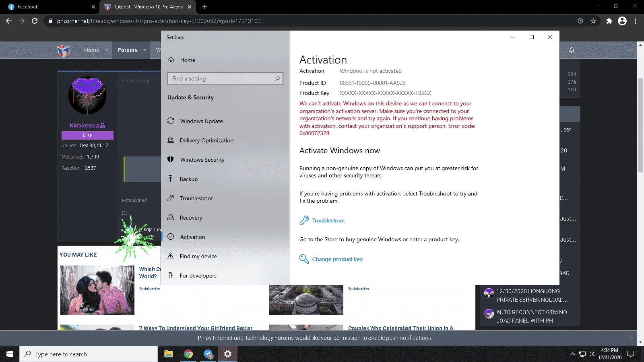Screen dimensions: 644x362
Task: Open AUTO RECONNECT GTM NO LOAD thread
Action: pyautogui.click(x=531, y=316)
